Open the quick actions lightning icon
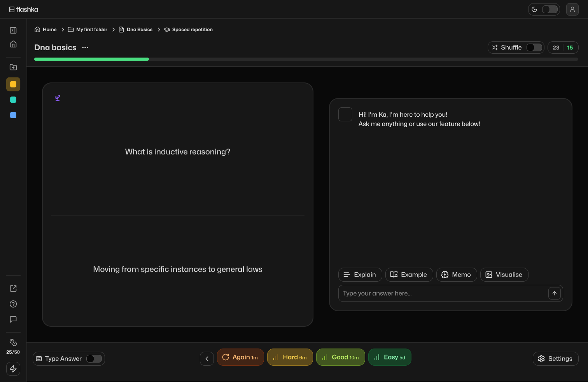This screenshot has width=588, height=382. pos(13,369)
